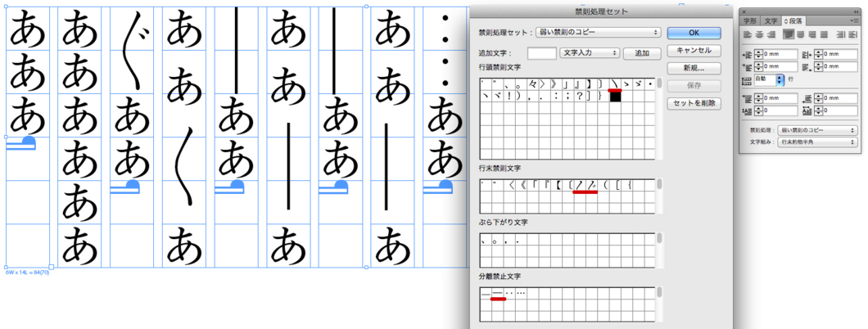Screen dimensions: 868x329
Task: Select the ? character in 行頭禁則文字 grid
Action: click(579, 97)
